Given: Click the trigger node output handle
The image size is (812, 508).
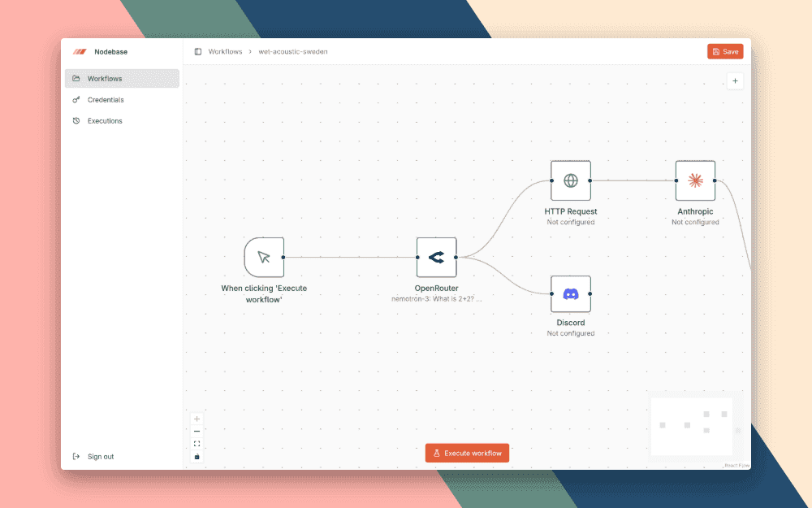Looking at the screenshot, I should (283, 257).
